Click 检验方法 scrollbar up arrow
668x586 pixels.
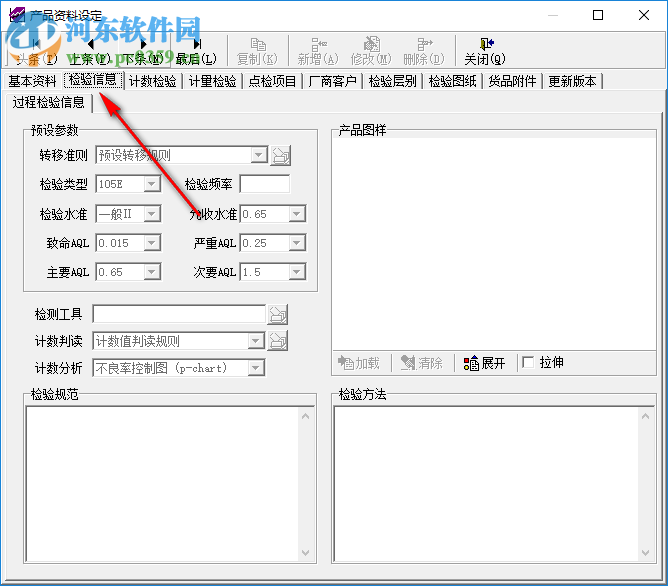click(x=645, y=416)
